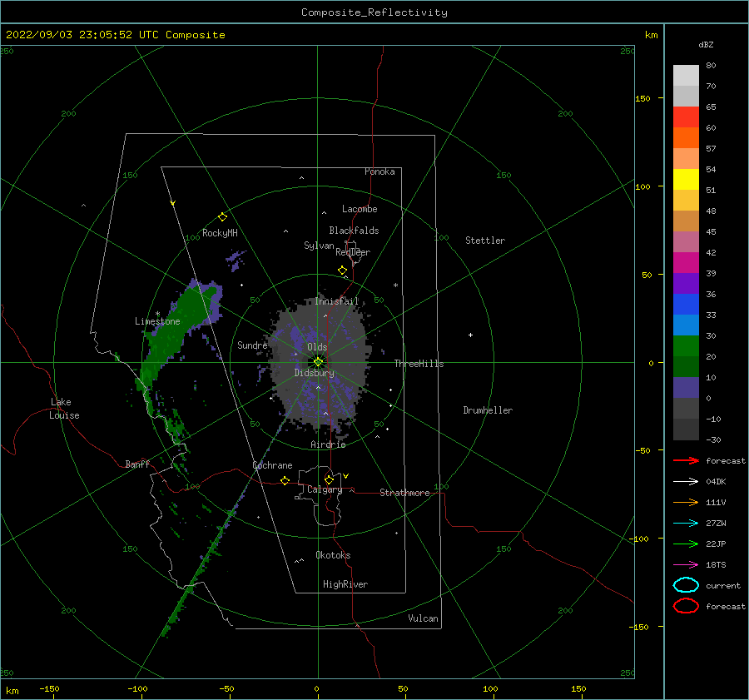The width and height of the screenshot is (749, 700).
Task: Click the white plus marker east of ThreeHills
Action: 470,335
